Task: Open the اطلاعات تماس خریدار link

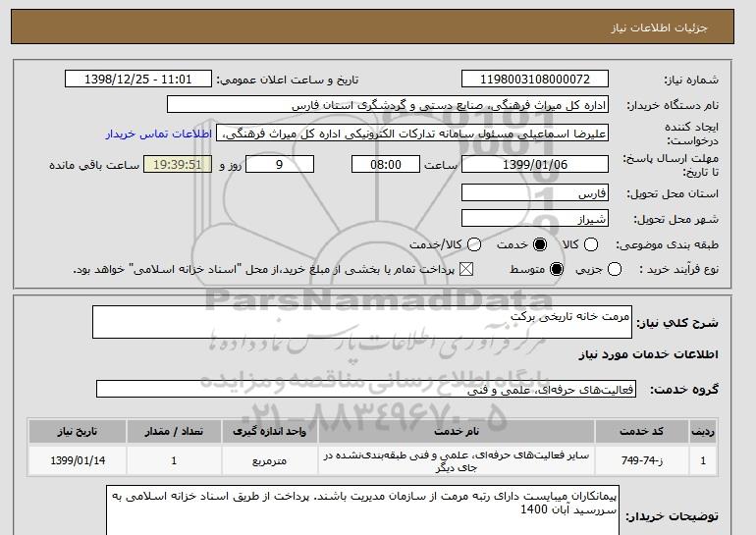Action: (159, 134)
